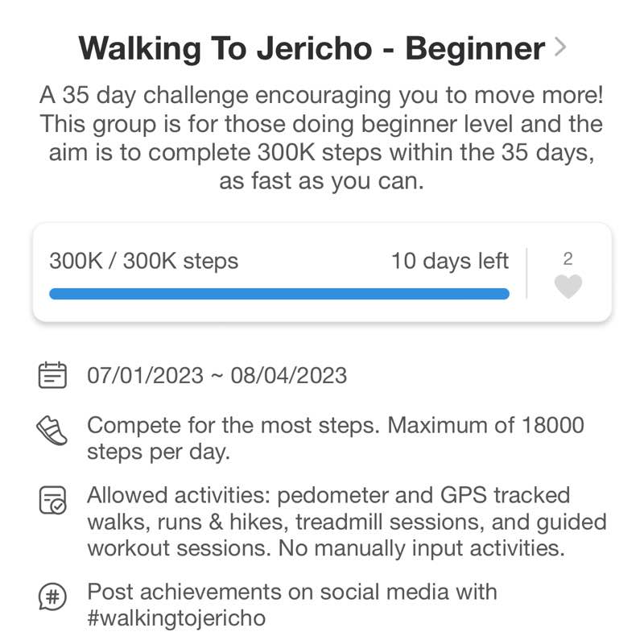Click "steps per day." under step rule

[x=159, y=452]
